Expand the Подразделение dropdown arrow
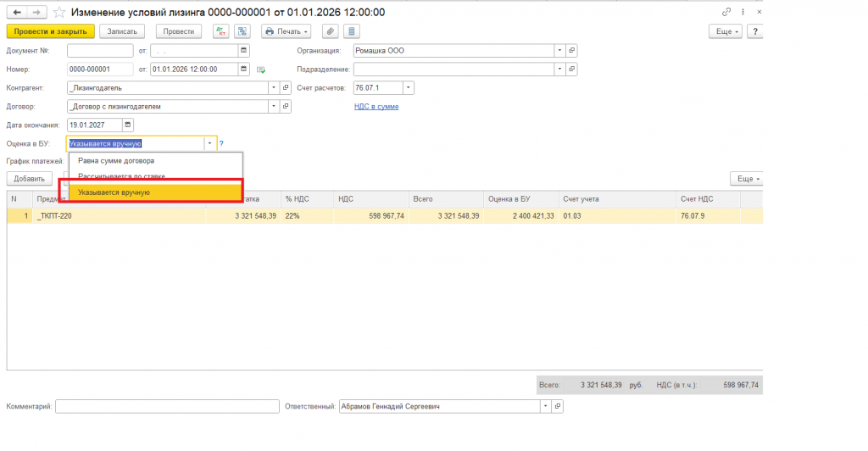The width and height of the screenshot is (868, 451). click(559, 70)
